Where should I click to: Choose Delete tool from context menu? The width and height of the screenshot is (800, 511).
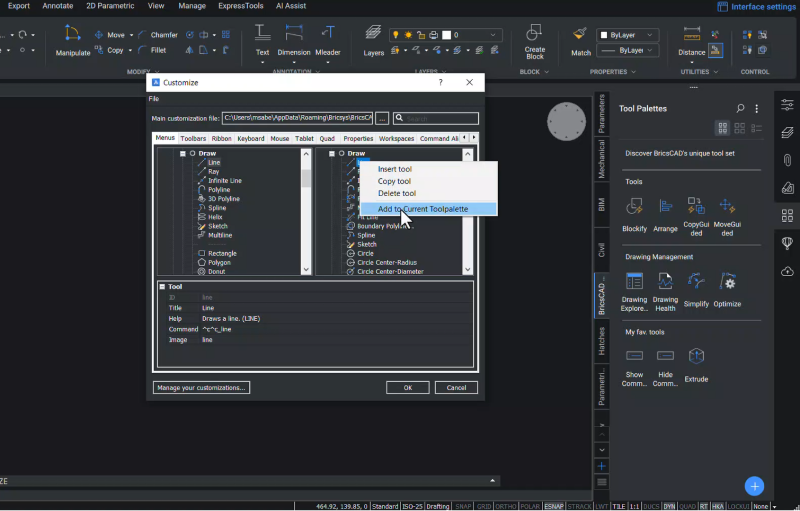click(x=396, y=193)
